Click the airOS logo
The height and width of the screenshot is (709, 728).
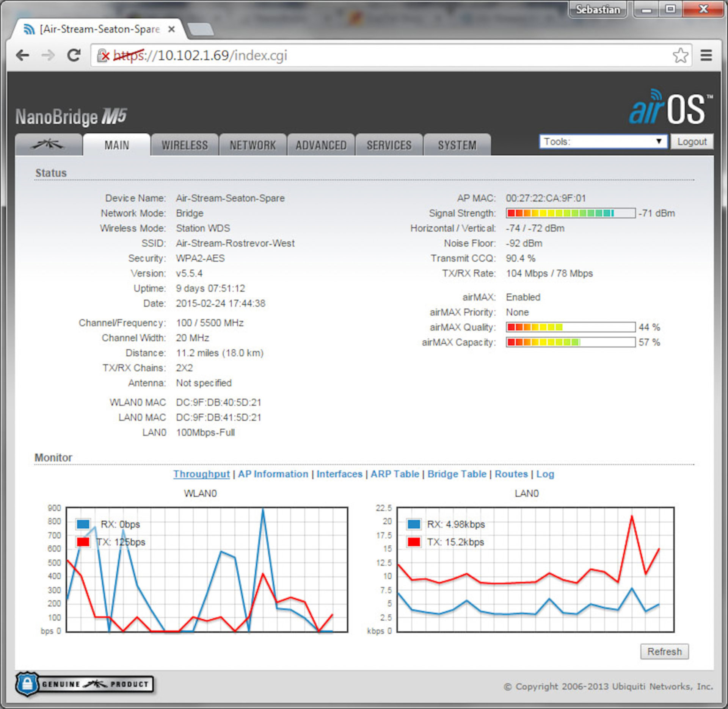670,107
